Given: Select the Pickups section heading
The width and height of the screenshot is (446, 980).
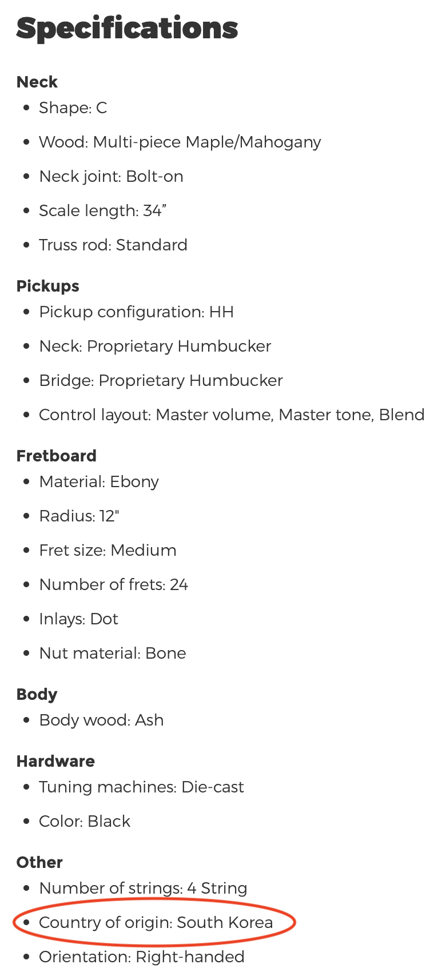Looking at the screenshot, I should click(x=48, y=286).
